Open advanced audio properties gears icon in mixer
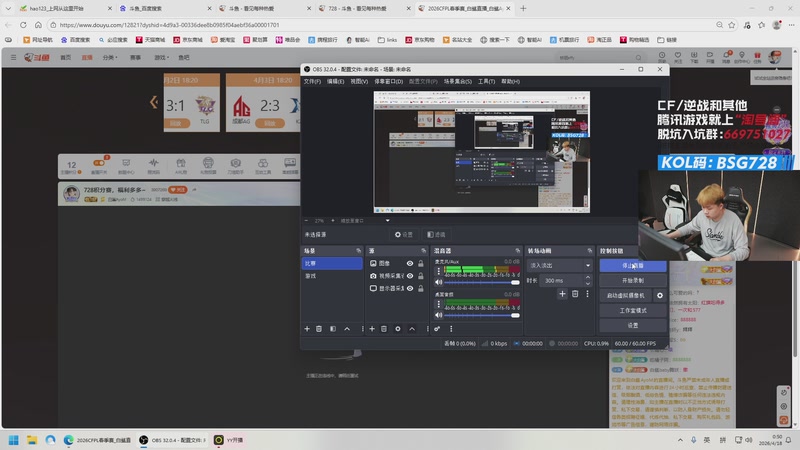800x450 pixels. coord(437,329)
